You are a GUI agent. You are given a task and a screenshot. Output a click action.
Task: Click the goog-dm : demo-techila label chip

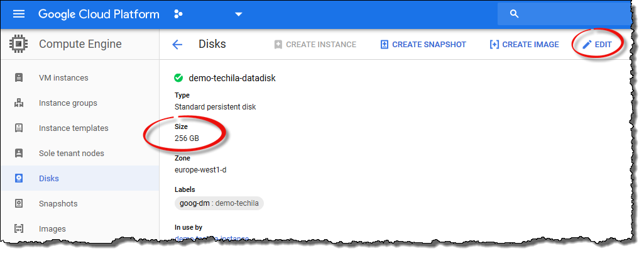point(219,203)
